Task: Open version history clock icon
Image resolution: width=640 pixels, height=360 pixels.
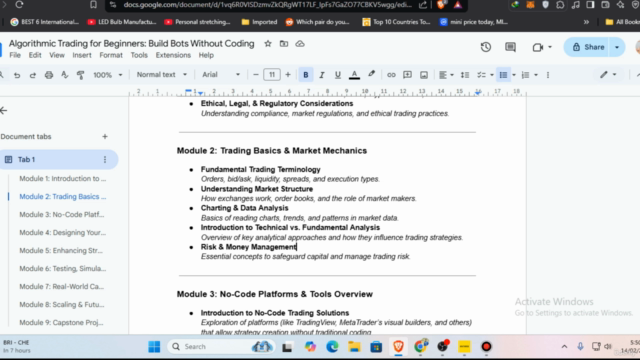Action: (486, 47)
